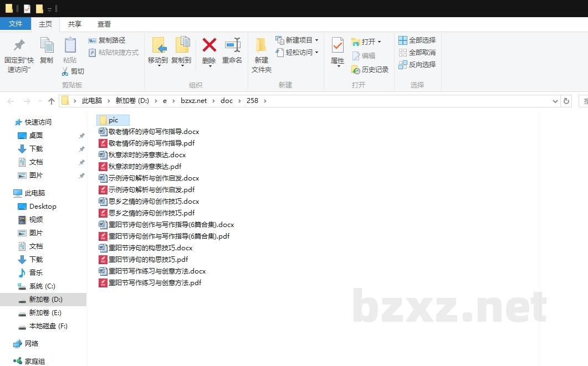Switch to the View ribbon tab
The height and width of the screenshot is (366, 588).
pos(104,24)
